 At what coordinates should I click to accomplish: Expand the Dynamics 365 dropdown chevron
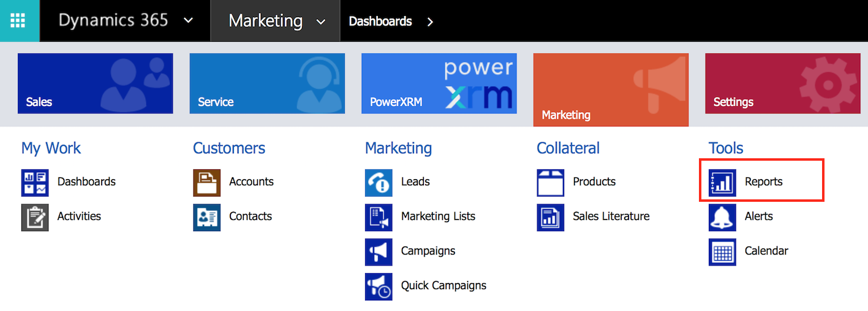click(x=189, y=21)
